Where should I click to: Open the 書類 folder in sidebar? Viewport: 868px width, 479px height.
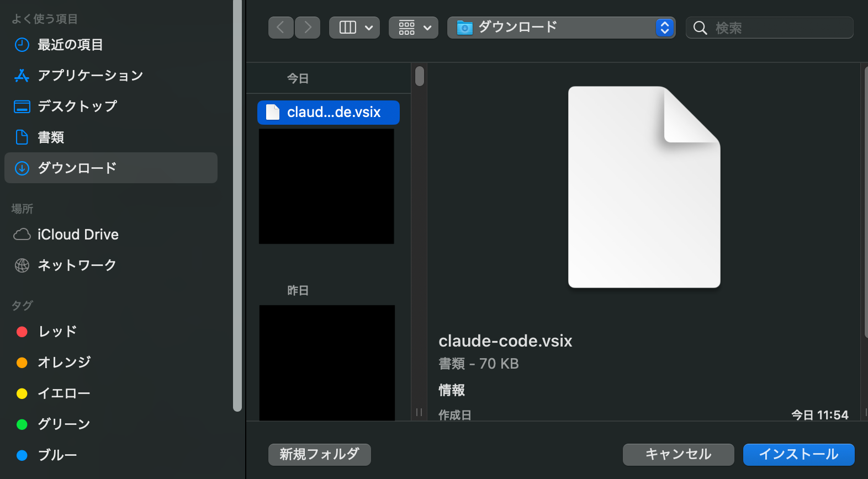coord(110,137)
